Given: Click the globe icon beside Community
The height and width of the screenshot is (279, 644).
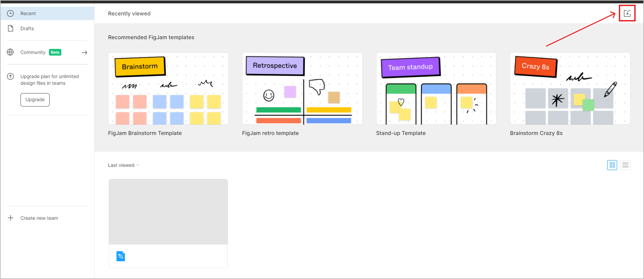Looking at the screenshot, I should [10, 52].
